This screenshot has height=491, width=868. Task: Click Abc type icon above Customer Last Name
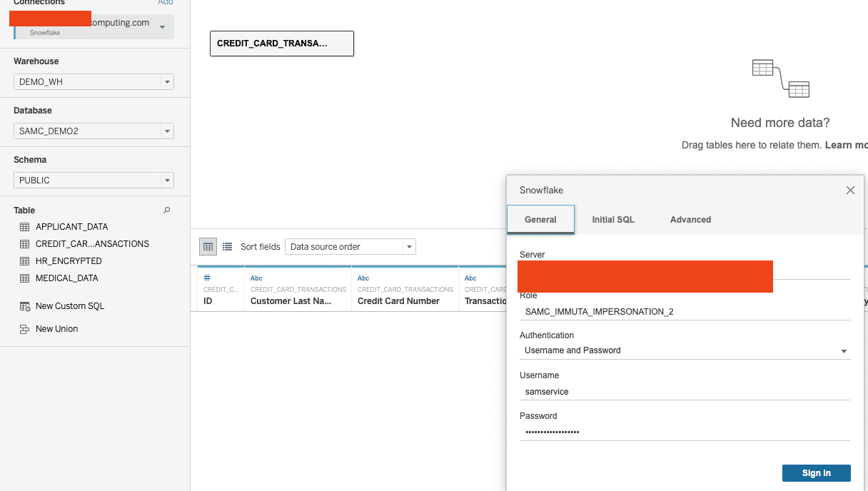[x=256, y=278]
